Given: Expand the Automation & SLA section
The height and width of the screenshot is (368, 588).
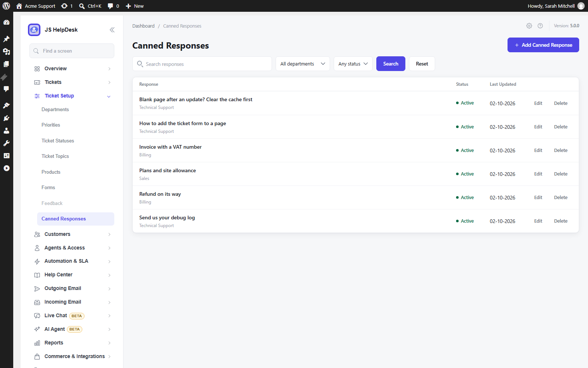Looking at the screenshot, I should tap(72, 261).
